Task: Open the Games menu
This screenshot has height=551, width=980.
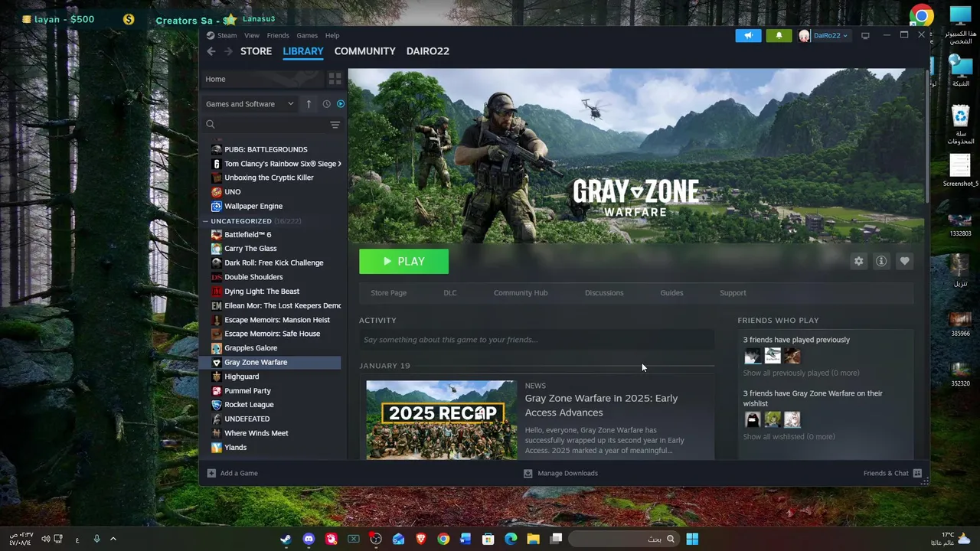Action: point(307,35)
